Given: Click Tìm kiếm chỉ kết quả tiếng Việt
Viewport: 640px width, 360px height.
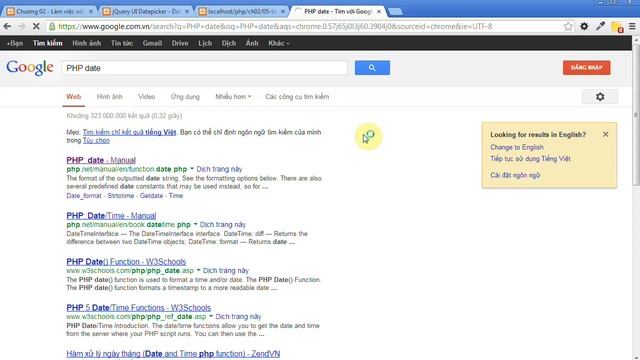Looking at the screenshot, I should coord(129,132).
